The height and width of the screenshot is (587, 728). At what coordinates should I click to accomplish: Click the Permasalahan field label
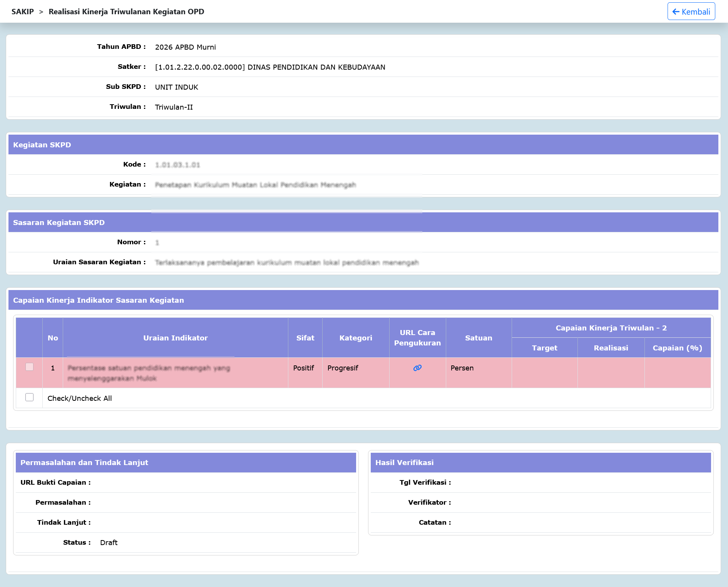click(x=63, y=502)
